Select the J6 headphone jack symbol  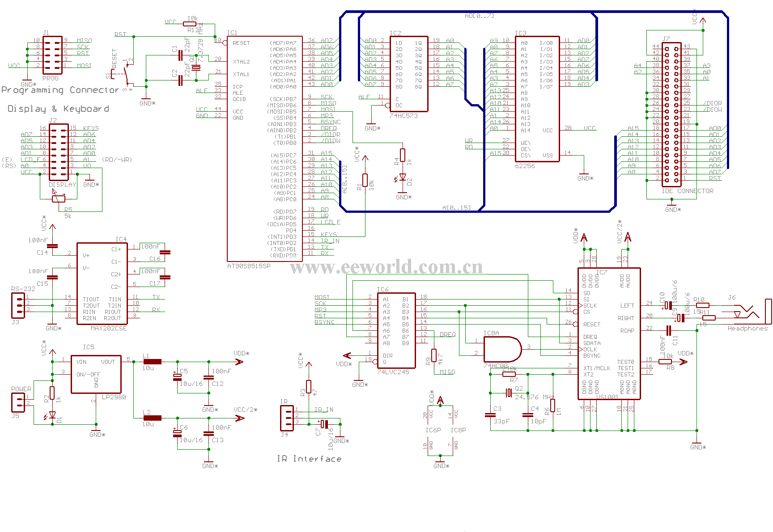coord(754,311)
